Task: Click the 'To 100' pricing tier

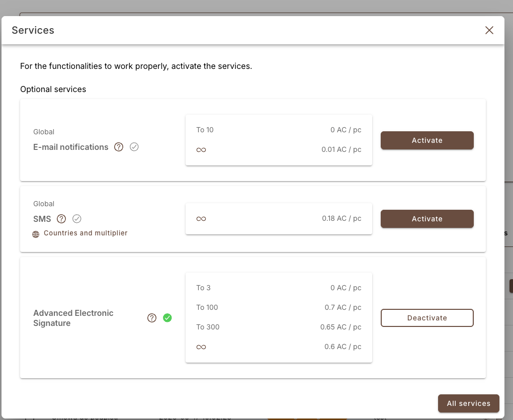Action: [x=207, y=307]
